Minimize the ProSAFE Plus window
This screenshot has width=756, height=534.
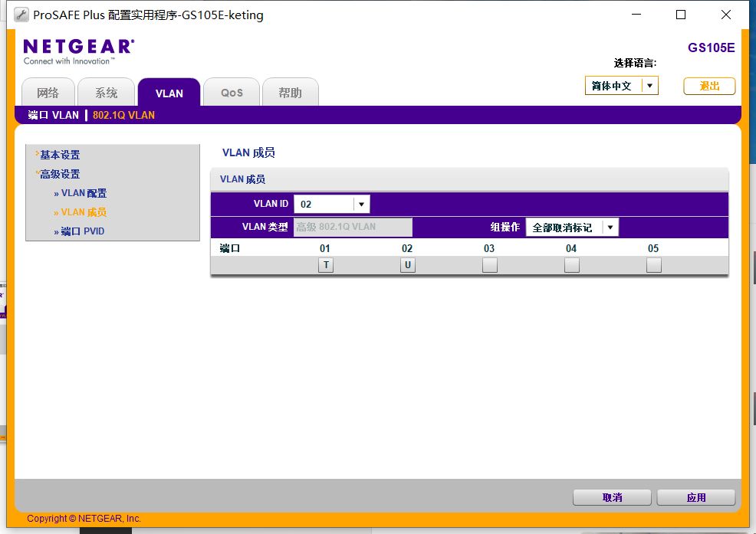[636, 15]
